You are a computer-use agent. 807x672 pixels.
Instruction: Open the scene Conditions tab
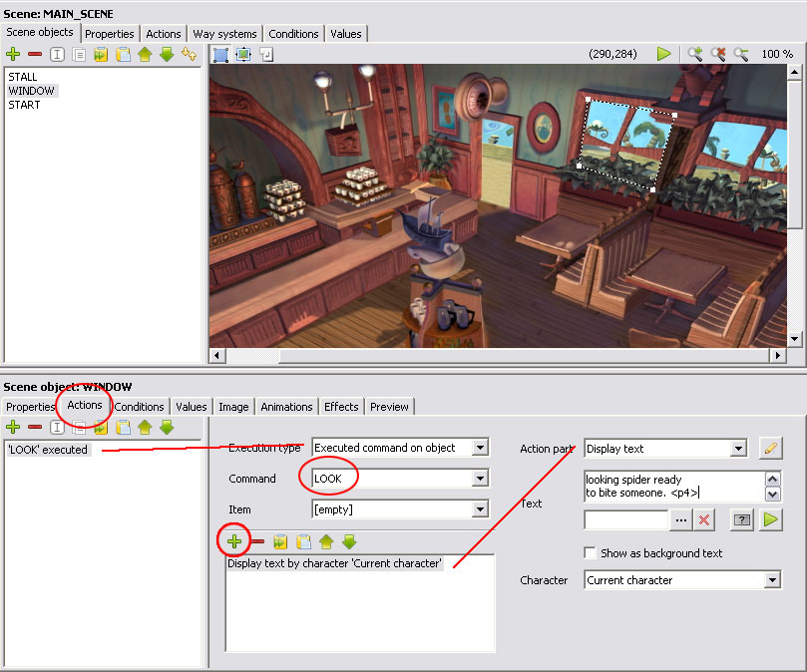(293, 34)
